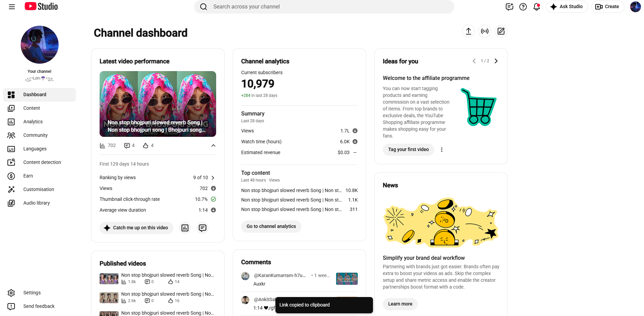Image resolution: width=644 pixels, height=316 pixels.
Task: Go to next Ideas for you card
Action: coord(496,61)
